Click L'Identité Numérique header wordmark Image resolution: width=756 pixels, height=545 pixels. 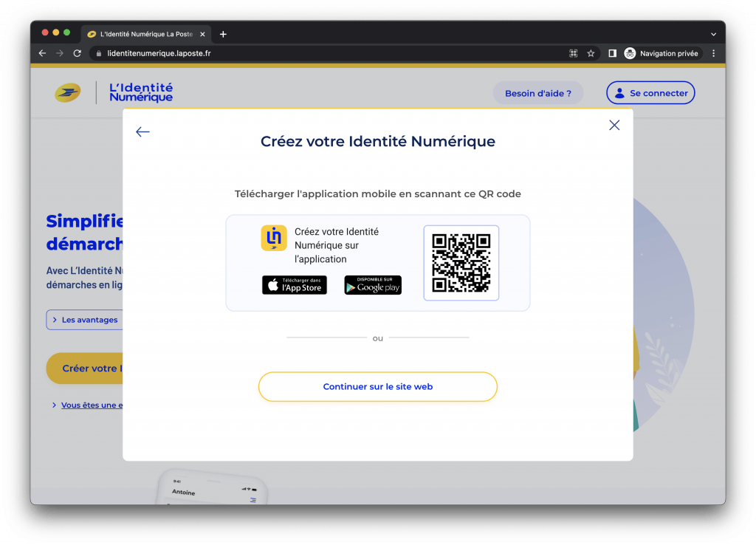coord(141,92)
